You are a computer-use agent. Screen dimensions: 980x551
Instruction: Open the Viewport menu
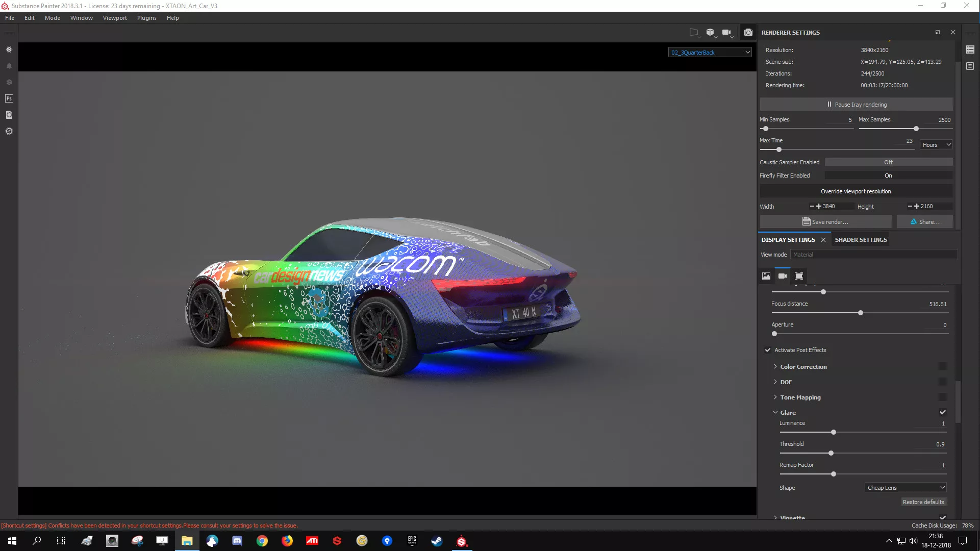115,18
